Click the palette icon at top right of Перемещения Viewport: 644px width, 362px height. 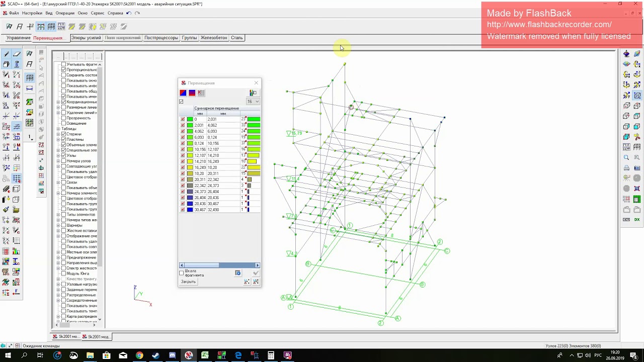pos(253,93)
